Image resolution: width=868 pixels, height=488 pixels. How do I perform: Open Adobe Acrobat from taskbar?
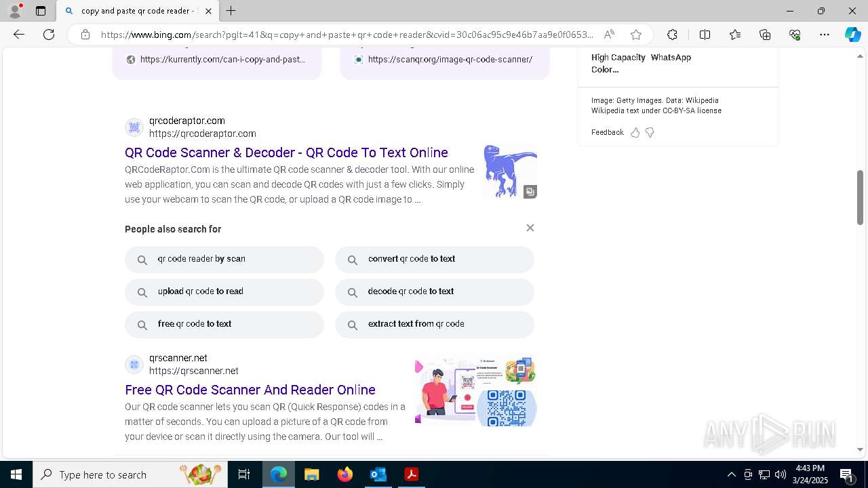pos(411,474)
